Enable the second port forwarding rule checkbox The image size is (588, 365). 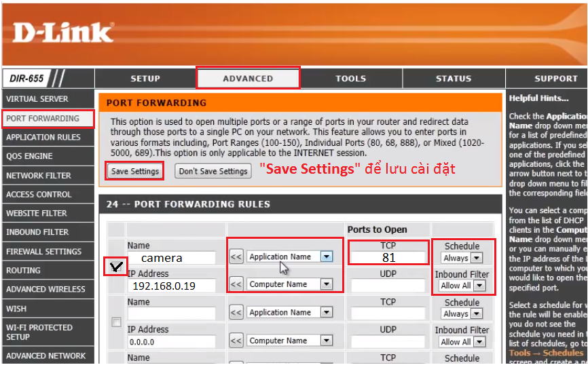point(116,322)
